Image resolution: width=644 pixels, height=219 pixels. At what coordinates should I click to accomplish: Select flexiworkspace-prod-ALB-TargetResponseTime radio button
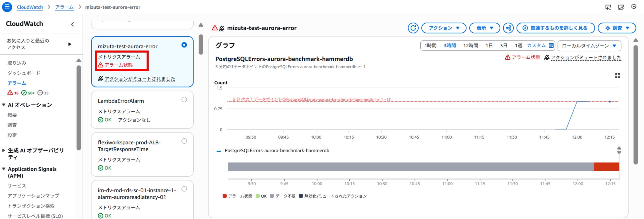click(184, 141)
